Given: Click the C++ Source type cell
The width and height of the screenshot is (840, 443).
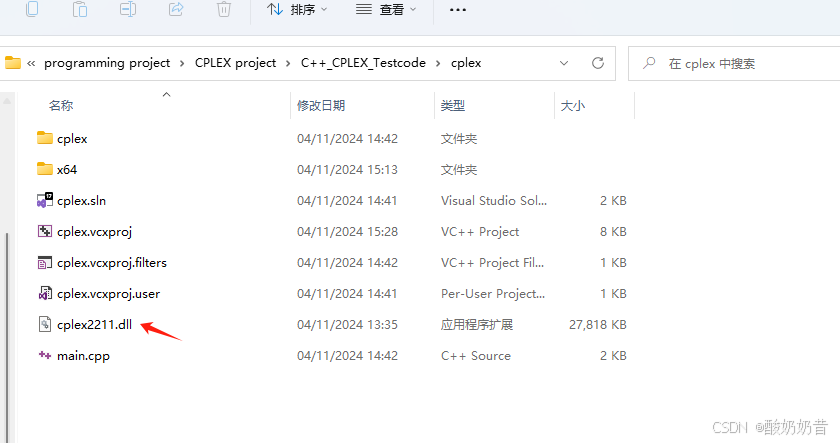Looking at the screenshot, I should [x=476, y=356].
